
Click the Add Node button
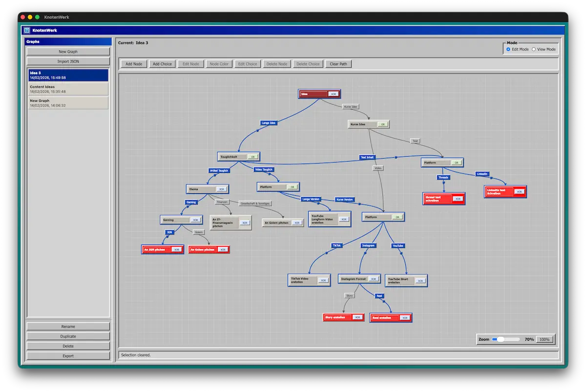(x=134, y=63)
